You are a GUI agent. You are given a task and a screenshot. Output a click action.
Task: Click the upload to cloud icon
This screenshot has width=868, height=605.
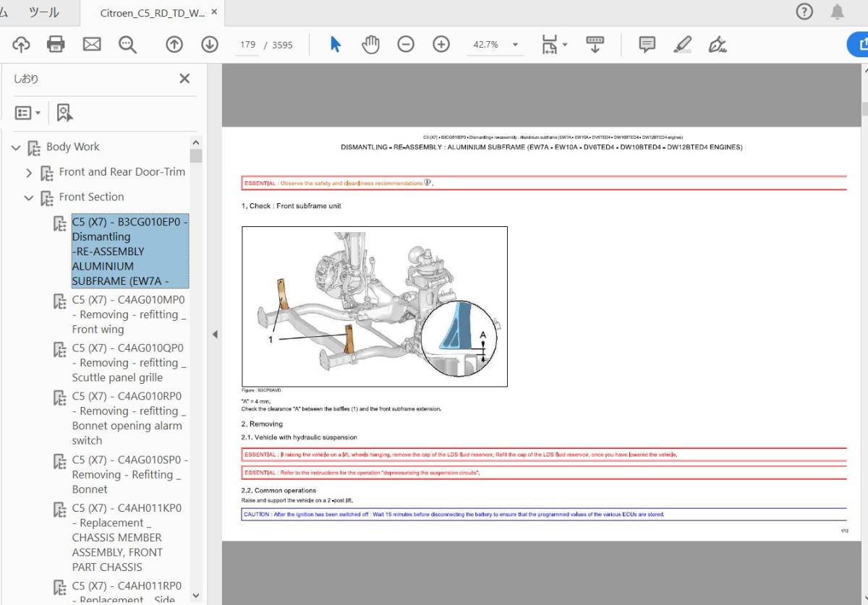point(21,45)
